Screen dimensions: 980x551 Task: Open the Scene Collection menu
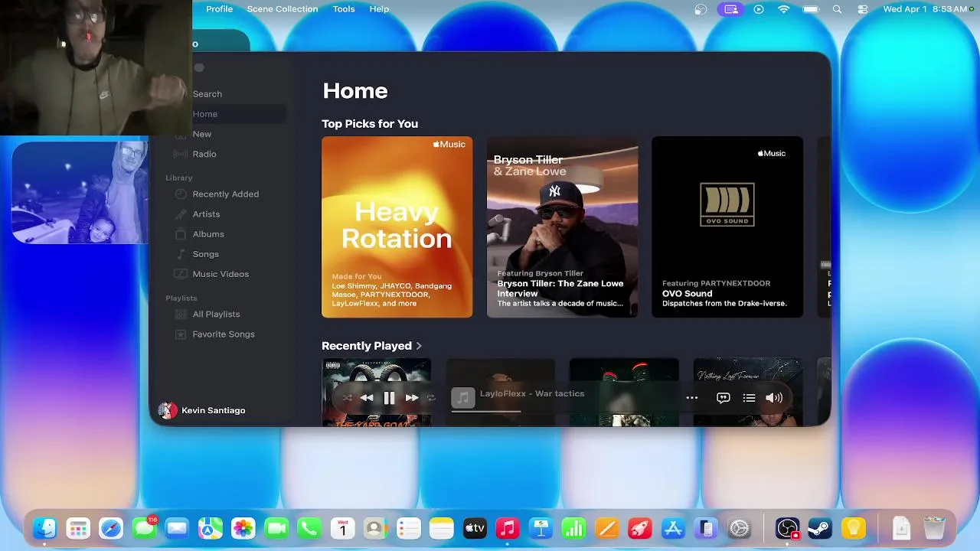pyautogui.click(x=283, y=9)
